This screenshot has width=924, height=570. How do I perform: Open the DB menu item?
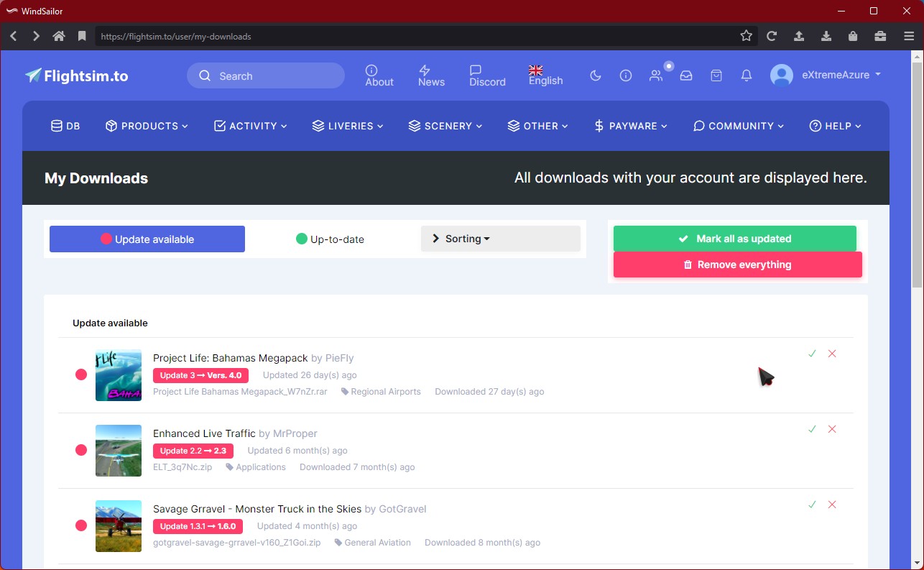pyautogui.click(x=65, y=126)
